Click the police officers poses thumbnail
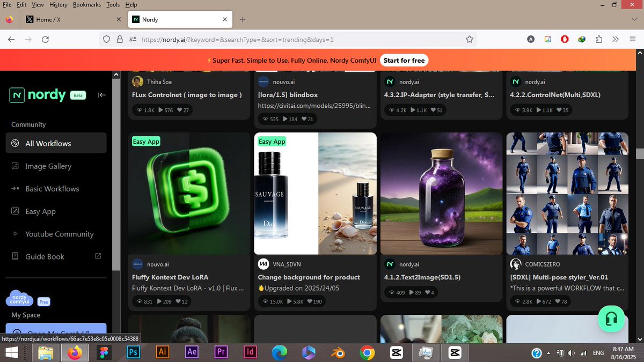The width and height of the screenshot is (644, 362). coord(567,194)
